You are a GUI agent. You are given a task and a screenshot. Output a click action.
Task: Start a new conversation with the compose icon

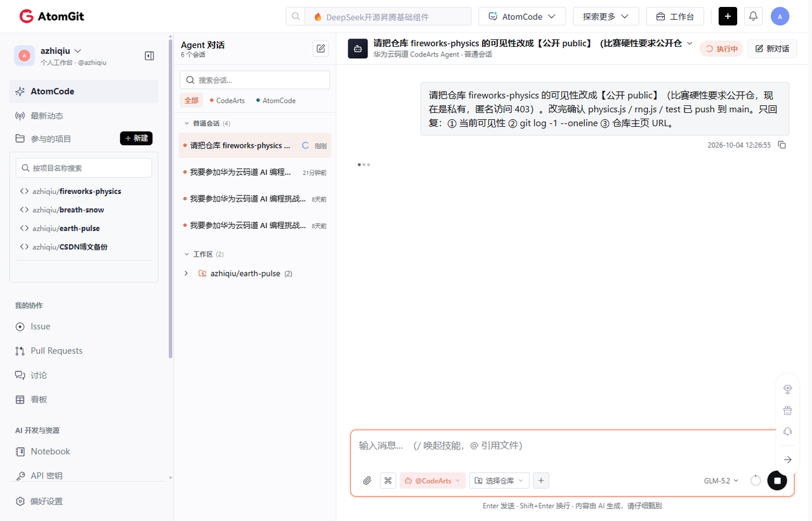coord(321,48)
